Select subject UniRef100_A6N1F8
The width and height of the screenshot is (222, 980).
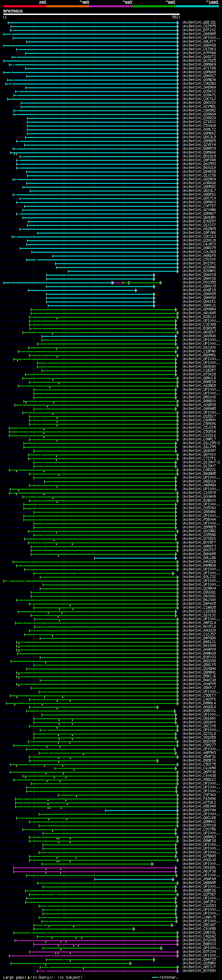click(199, 256)
